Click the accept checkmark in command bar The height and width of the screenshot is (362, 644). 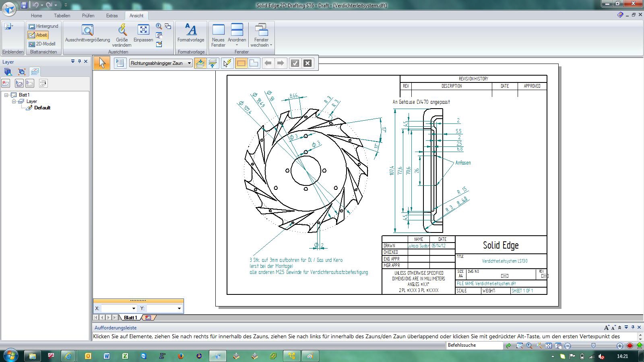[x=295, y=63]
